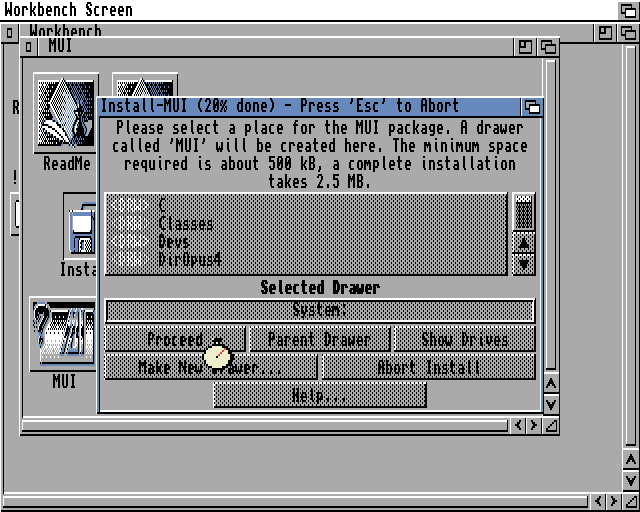Click the Workbench window depth gadget

628,33
